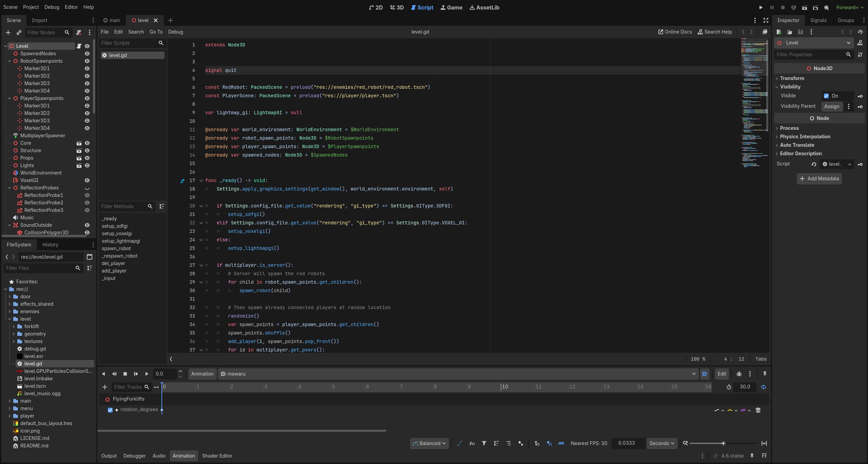The image size is (868, 464).
Task: Click the Add Metadata button
Action: tap(819, 179)
